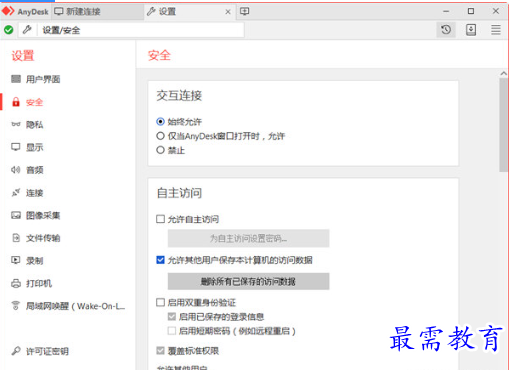Click the License key icon

click(16, 351)
